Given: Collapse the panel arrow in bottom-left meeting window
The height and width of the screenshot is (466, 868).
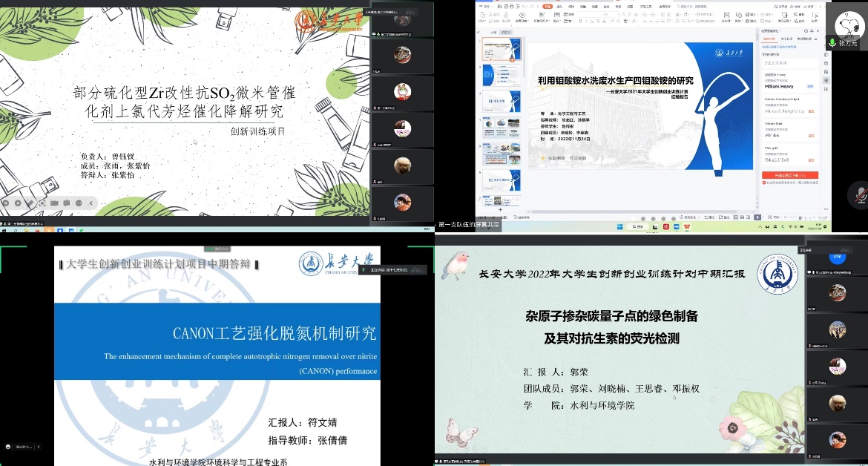Looking at the screenshot, I should 38,447.
